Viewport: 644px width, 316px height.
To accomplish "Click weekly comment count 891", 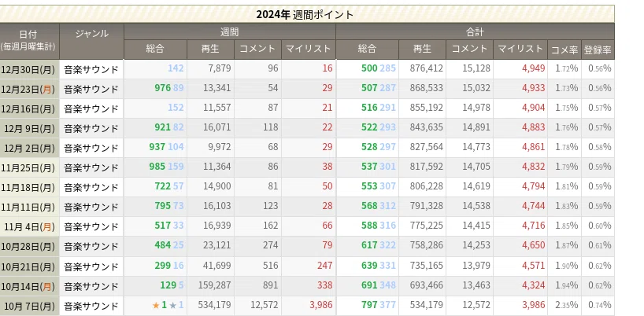I will click(270, 285).
